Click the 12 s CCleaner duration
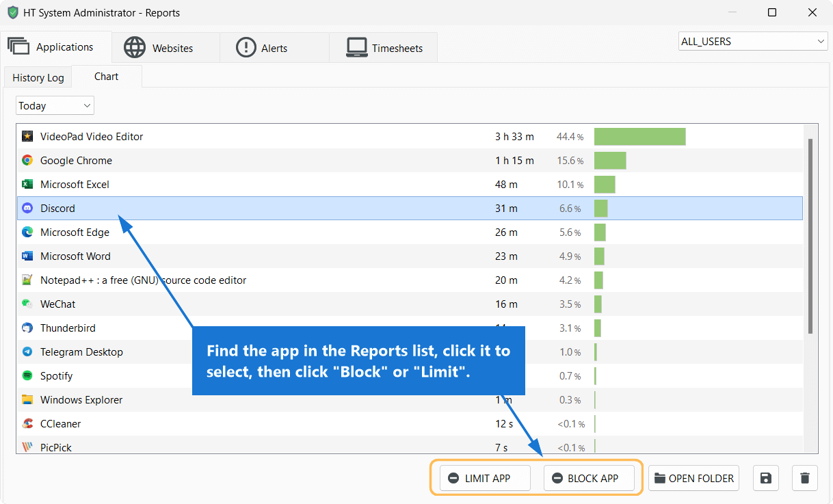The image size is (833, 504). tap(504, 424)
